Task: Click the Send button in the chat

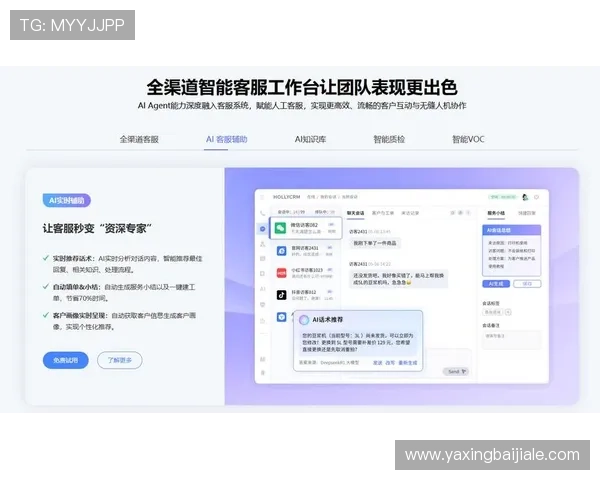Action: (456, 371)
